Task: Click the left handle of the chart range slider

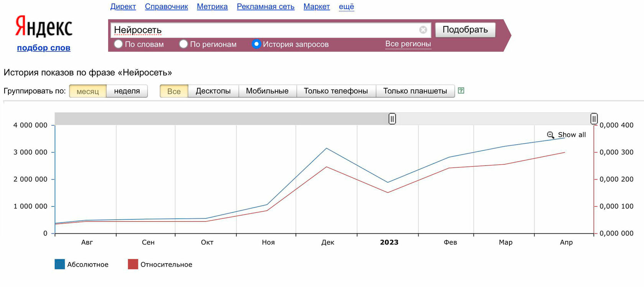Action: [x=392, y=119]
